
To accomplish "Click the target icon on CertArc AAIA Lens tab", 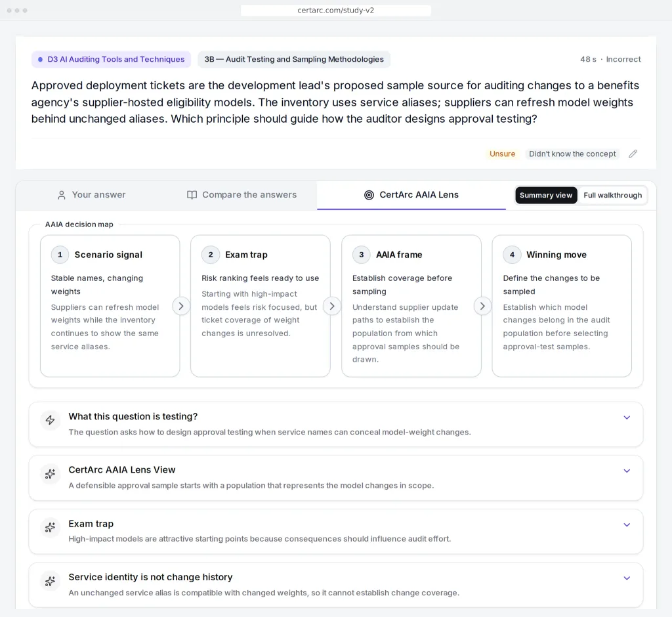I will (x=369, y=195).
